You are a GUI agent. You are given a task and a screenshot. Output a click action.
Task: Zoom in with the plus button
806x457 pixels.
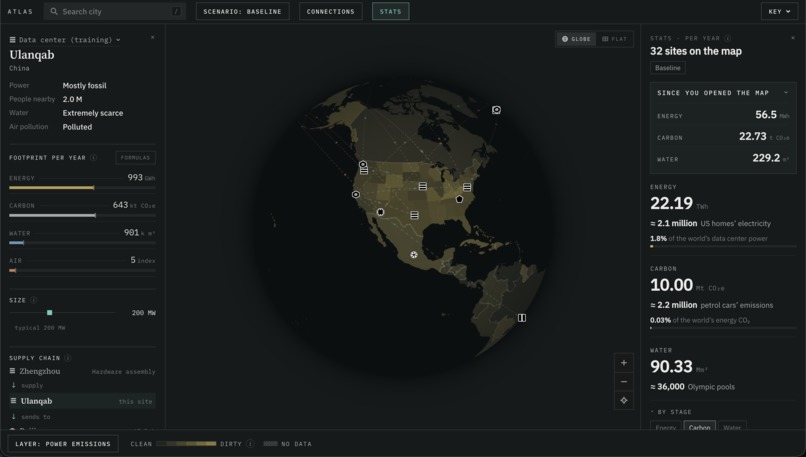[x=624, y=363]
